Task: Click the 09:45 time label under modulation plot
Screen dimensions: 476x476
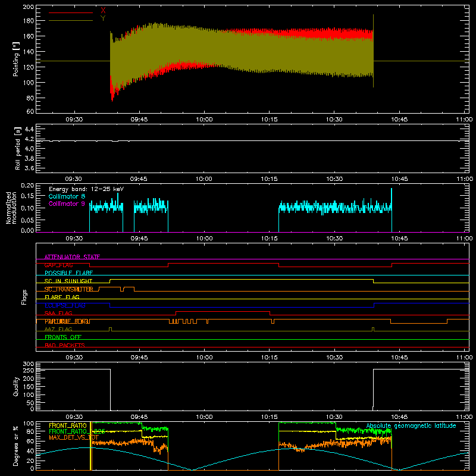Action: (x=139, y=239)
